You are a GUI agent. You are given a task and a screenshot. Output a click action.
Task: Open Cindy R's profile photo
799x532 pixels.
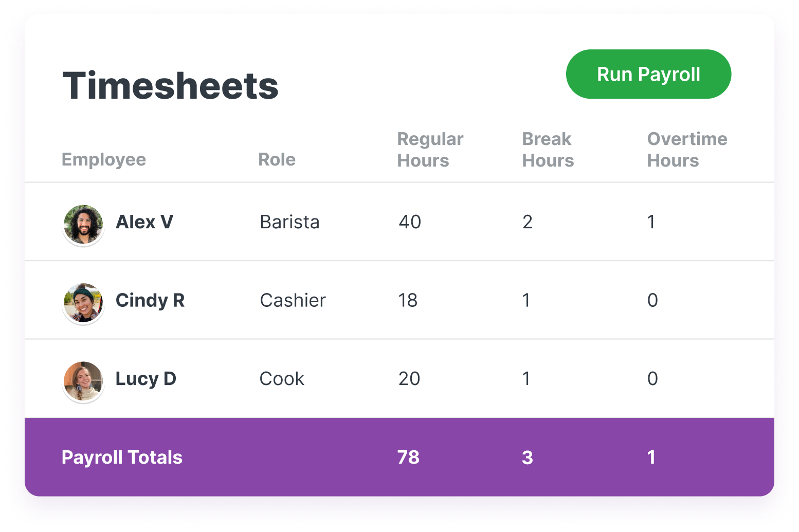pos(83,303)
